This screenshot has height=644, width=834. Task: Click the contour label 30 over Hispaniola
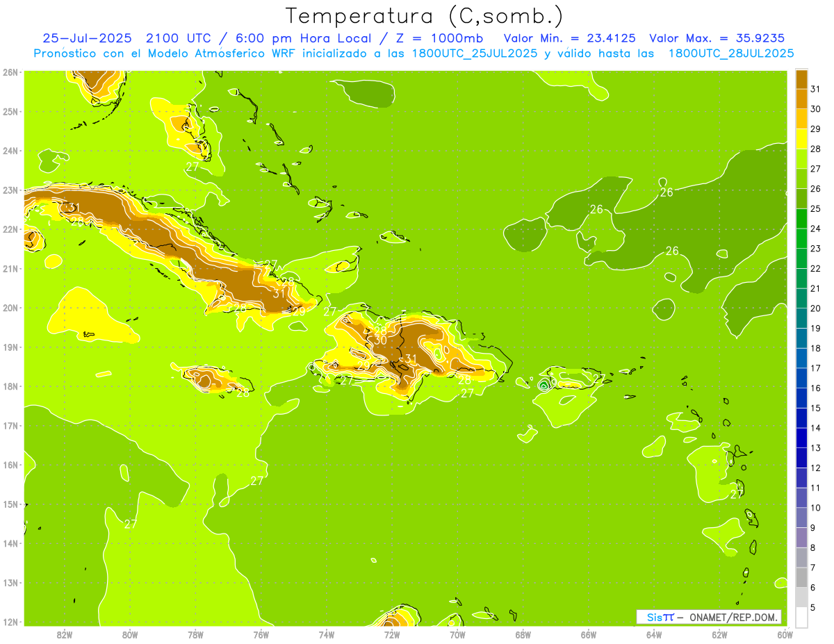click(380, 340)
